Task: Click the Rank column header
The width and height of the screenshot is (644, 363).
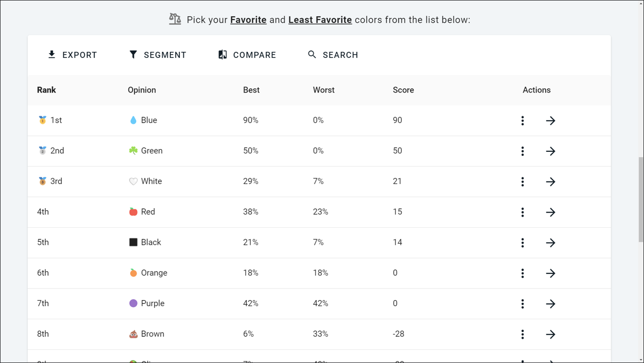Action: pos(46,90)
